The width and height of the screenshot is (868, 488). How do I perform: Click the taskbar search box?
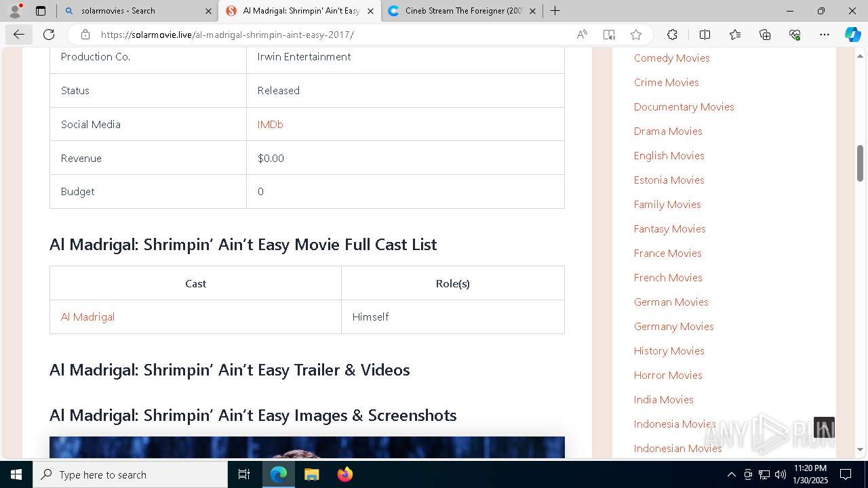tap(130, 474)
